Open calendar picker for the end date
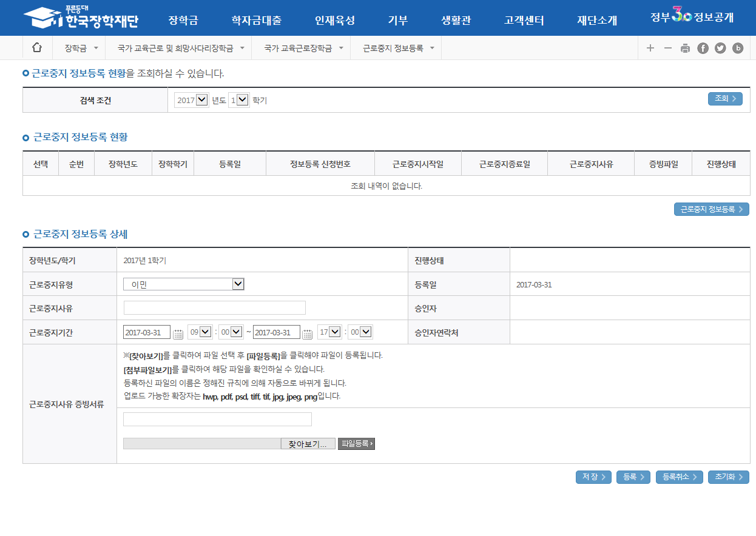The image size is (756, 536). [x=308, y=333]
